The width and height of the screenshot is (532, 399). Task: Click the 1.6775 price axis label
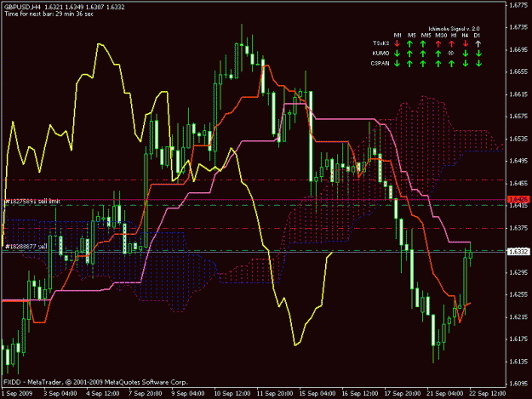click(x=518, y=5)
